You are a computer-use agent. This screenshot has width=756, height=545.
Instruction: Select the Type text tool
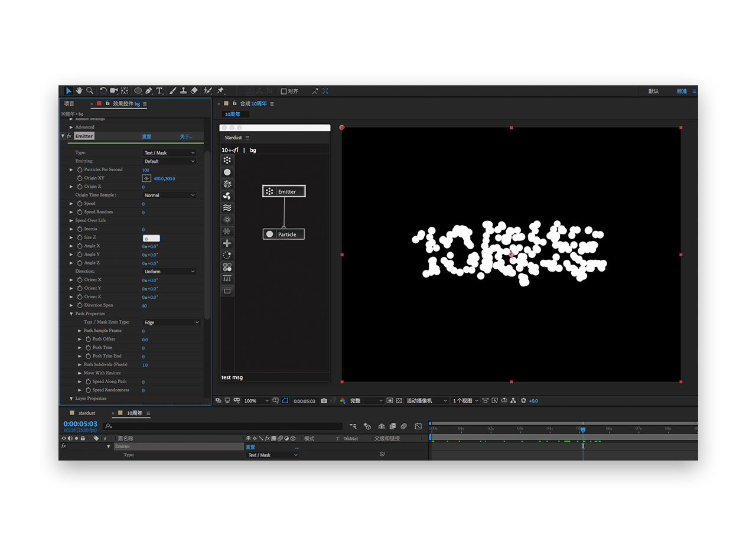[159, 91]
